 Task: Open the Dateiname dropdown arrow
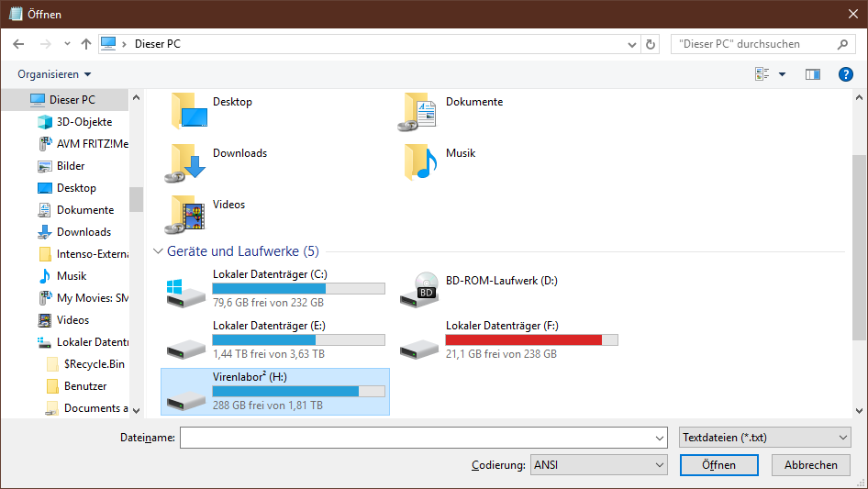click(660, 438)
